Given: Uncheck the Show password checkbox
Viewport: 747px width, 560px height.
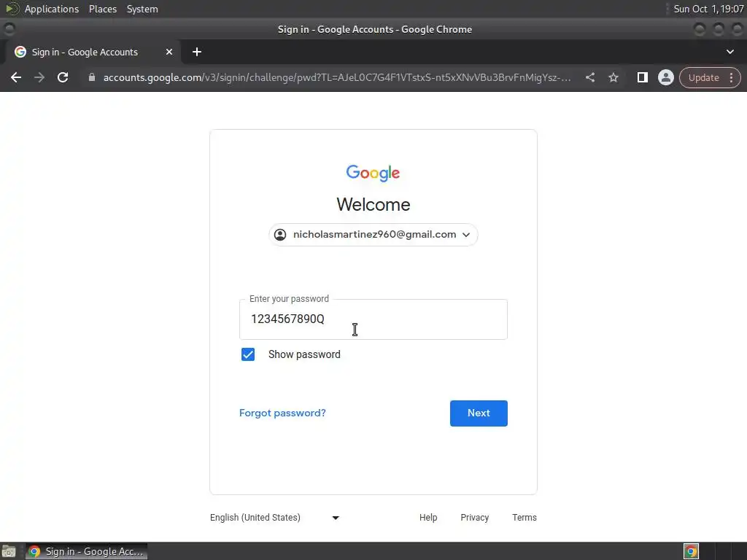Looking at the screenshot, I should [x=248, y=354].
